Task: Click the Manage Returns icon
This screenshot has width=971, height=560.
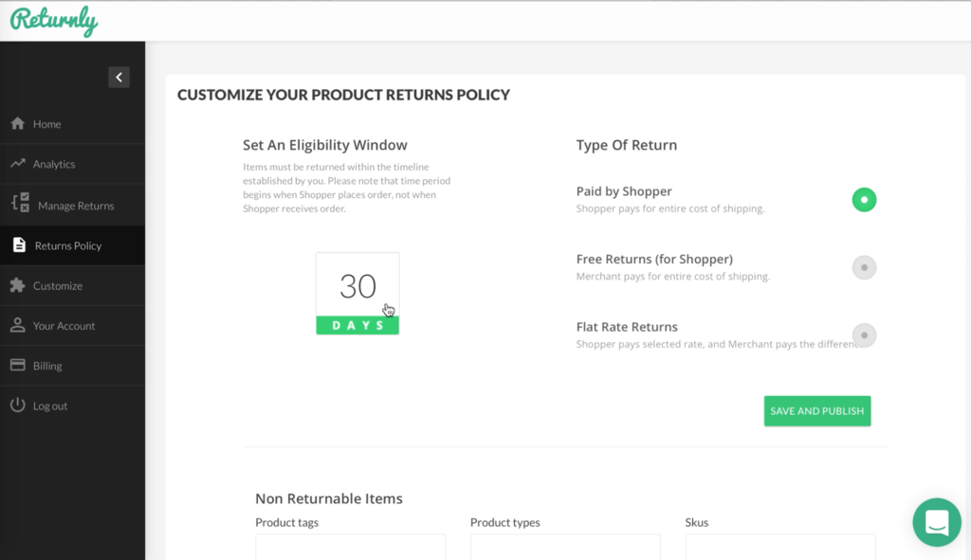Action: 20,204
